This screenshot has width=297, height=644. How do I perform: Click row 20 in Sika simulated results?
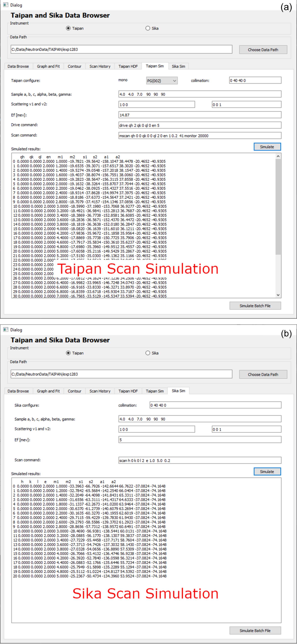(x=90, y=576)
